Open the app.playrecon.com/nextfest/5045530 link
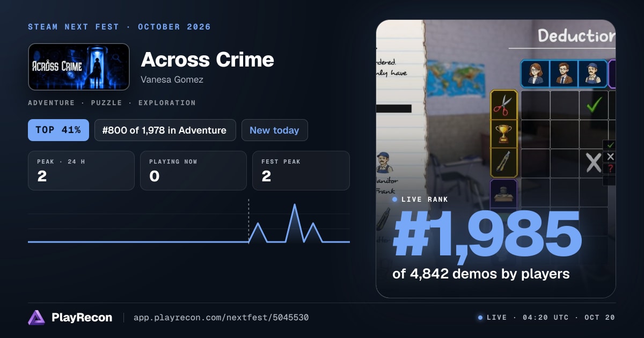 (221, 318)
